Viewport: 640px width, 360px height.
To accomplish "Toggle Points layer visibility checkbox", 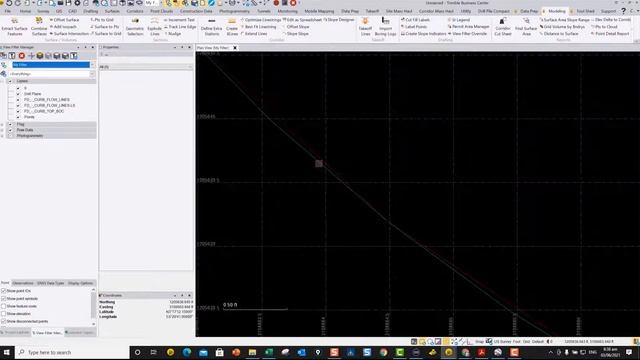I will point(18,117).
